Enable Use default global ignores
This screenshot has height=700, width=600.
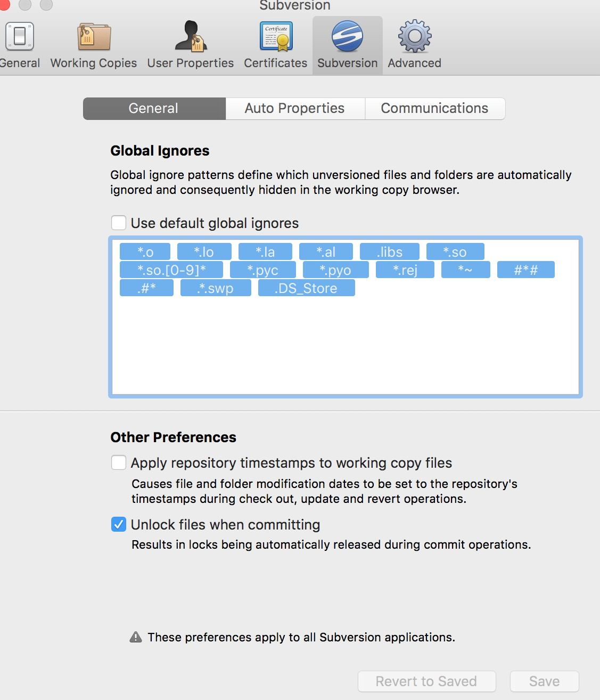pos(119,223)
